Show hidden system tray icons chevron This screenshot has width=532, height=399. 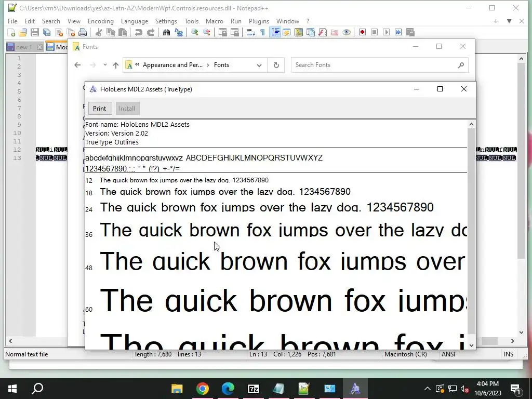tap(428, 389)
